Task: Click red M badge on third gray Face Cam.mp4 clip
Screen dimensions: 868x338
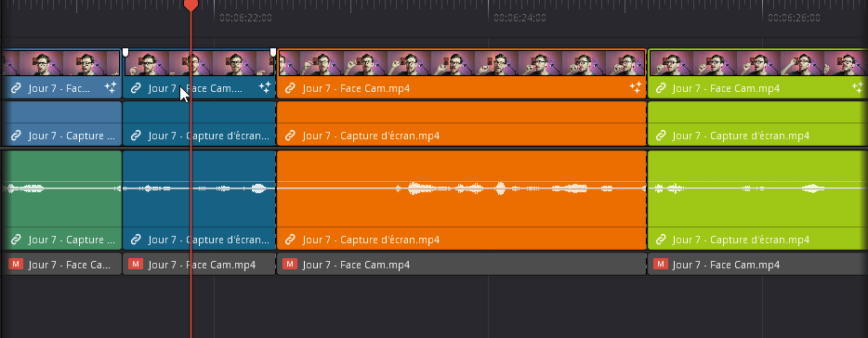Action: (x=289, y=265)
